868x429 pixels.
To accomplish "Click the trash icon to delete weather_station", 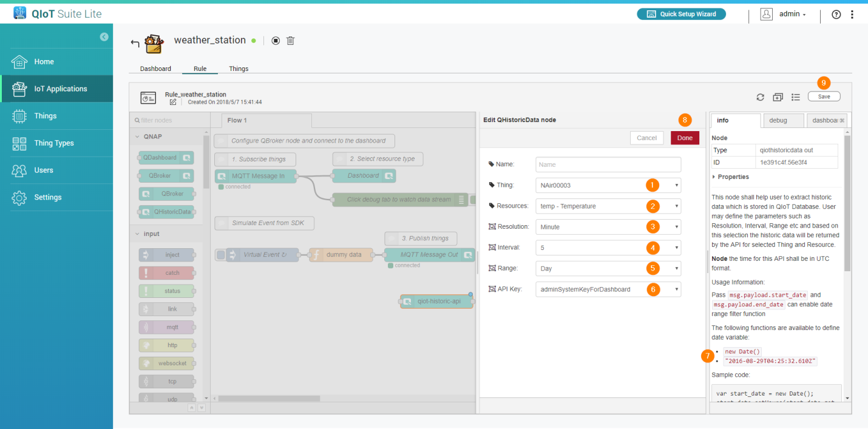I will pyautogui.click(x=291, y=41).
